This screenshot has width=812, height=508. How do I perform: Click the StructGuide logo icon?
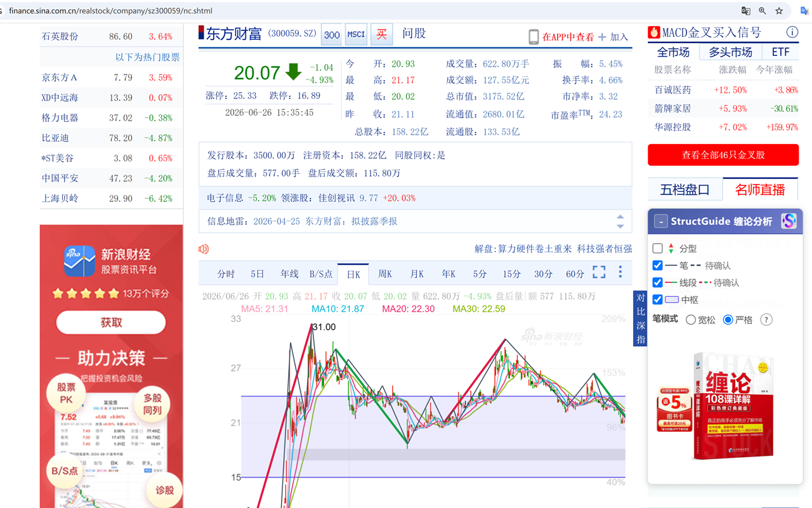coord(789,221)
